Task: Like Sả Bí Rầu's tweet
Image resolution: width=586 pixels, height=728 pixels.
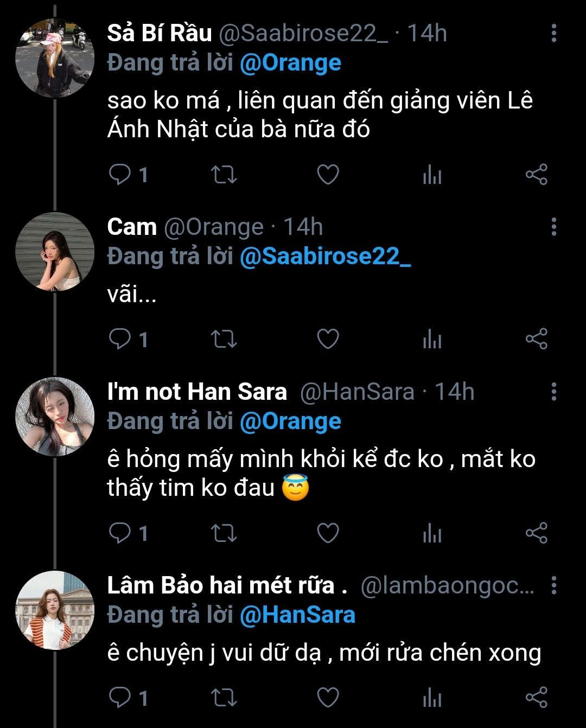Action: pyautogui.click(x=328, y=175)
